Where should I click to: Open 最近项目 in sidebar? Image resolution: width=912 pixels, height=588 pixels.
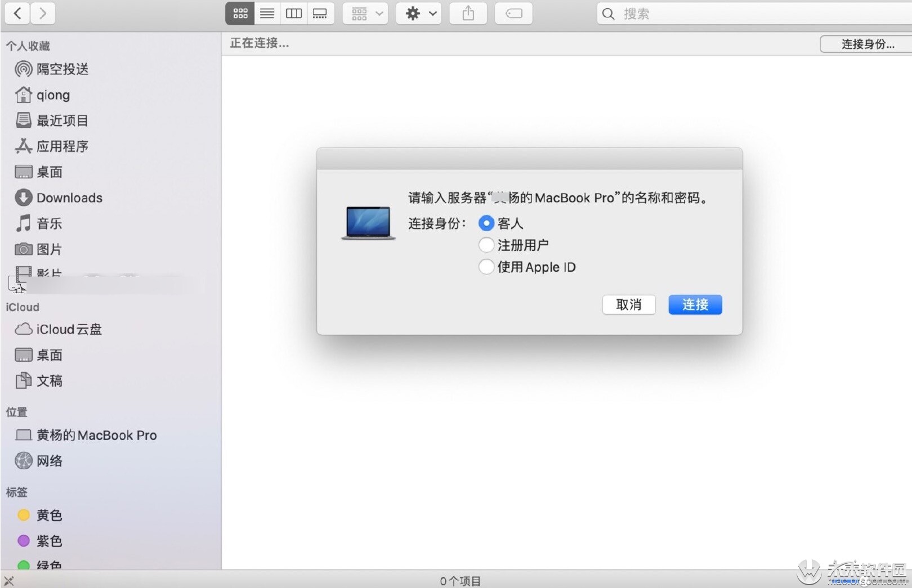[x=52, y=120]
